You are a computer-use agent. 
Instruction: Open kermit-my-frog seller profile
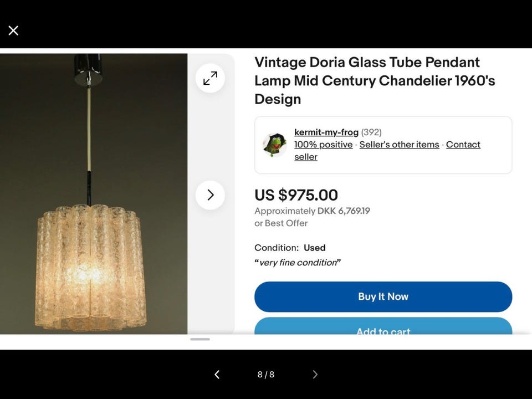tap(326, 132)
